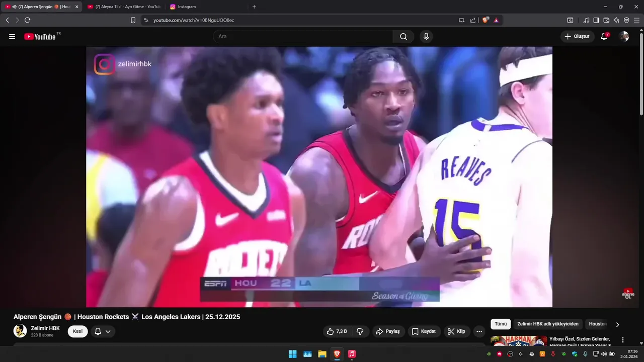The width and height of the screenshot is (644, 362).
Task: Reload the current page
Action: pos(27,20)
